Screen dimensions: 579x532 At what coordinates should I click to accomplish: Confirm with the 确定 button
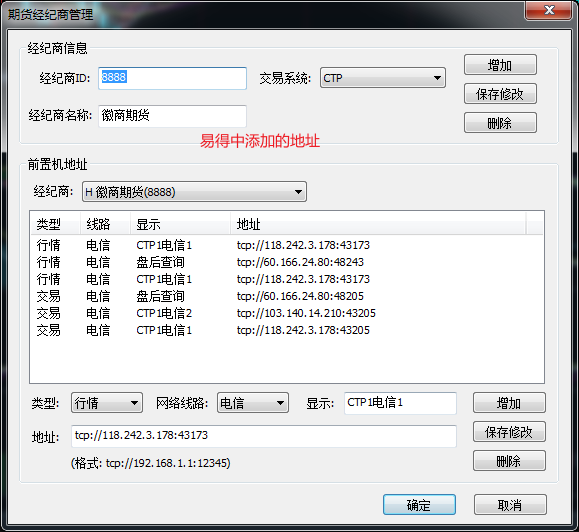(x=419, y=505)
